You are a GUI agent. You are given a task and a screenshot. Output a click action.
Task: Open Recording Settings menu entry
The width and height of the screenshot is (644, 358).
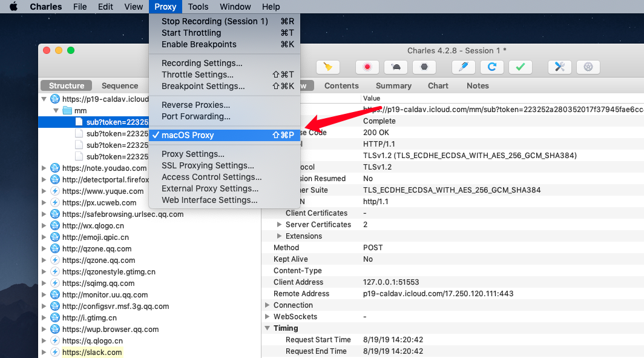(224, 63)
